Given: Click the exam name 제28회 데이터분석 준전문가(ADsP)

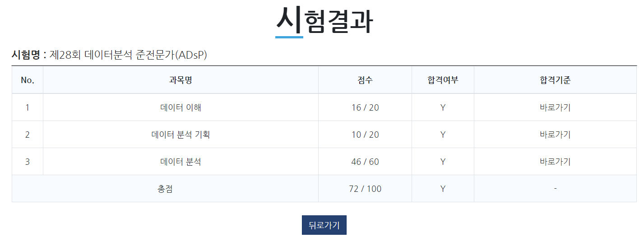Looking at the screenshot, I should coord(128,55).
